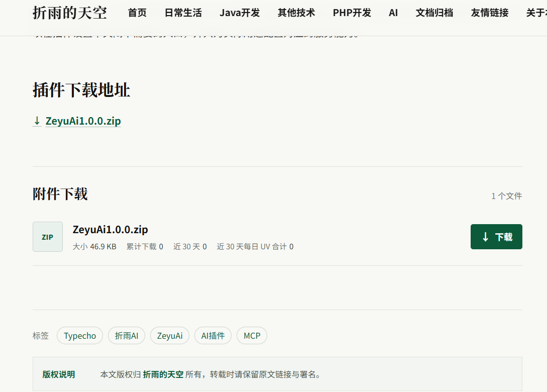Image resolution: width=547 pixels, height=392 pixels.
Task: Click the ZeyuAi1.0.0.zip attachment file name
Action: [110, 229]
